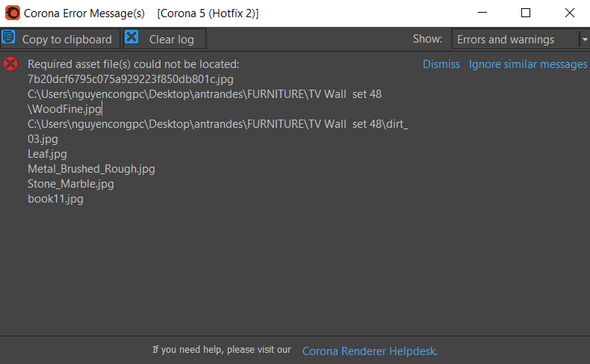Click the 7b20dcf6795c075a929223f850db801c.jpg filename
The width and height of the screenshot is (590, 364).
point(130,79)
